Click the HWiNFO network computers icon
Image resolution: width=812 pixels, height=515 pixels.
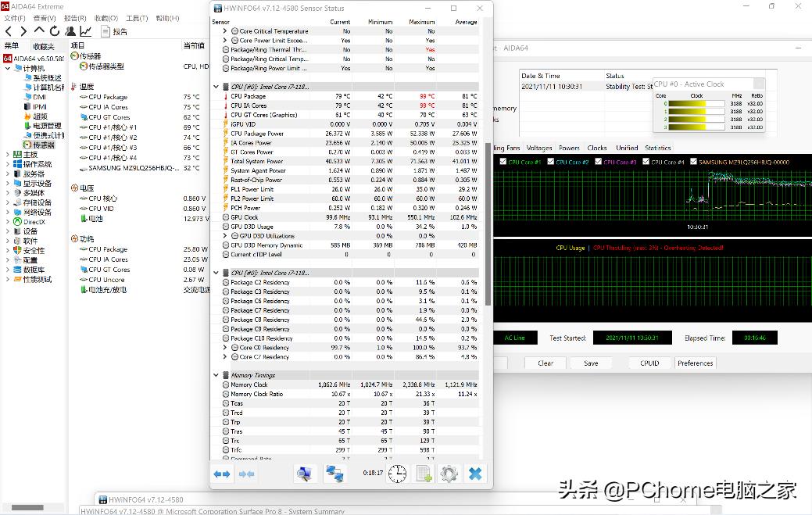[x=335, y=474]
